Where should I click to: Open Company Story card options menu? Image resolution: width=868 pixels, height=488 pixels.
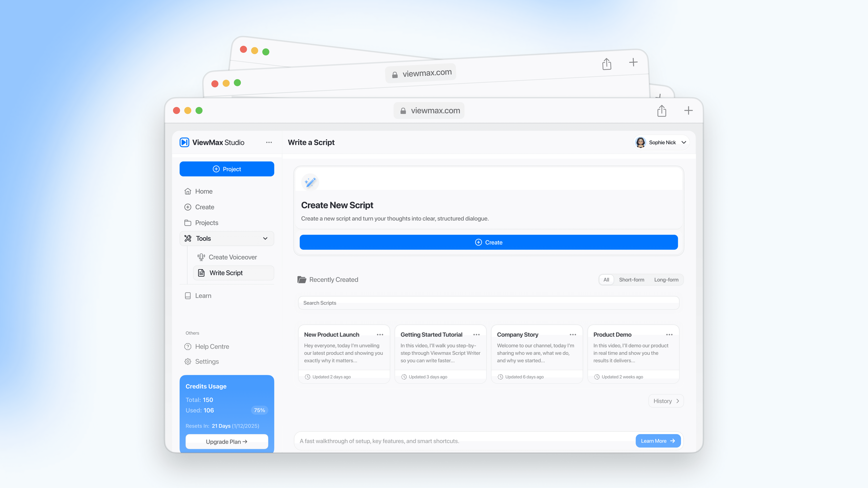(573, 334)
